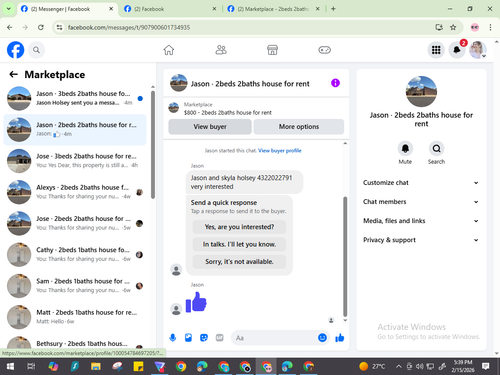
Task: Click the $800 listing thumbnail under Marketplace
Action: point(173,108)
